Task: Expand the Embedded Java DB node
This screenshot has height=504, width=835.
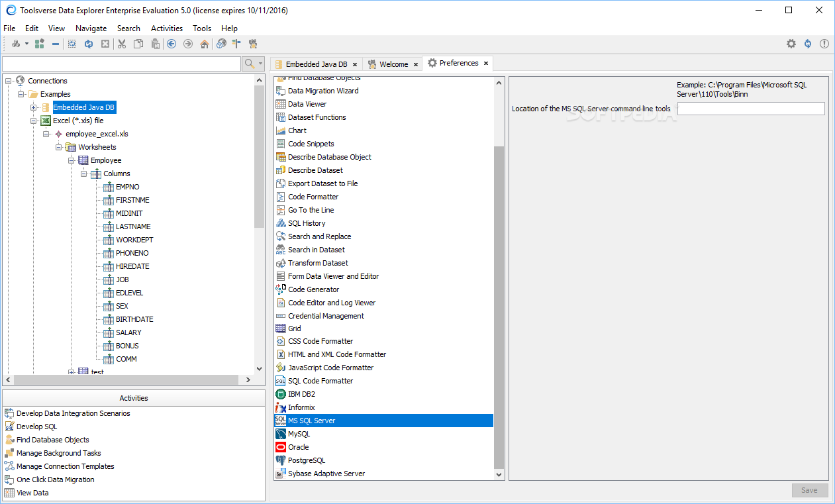Action: click(34, 107)
